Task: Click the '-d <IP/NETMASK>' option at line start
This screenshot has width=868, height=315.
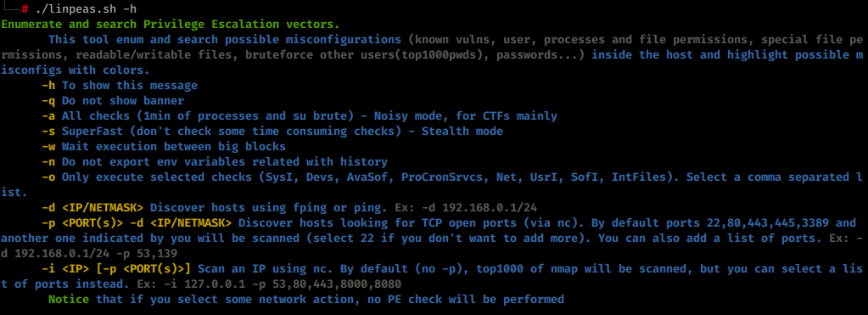Action: click(93, 208)
